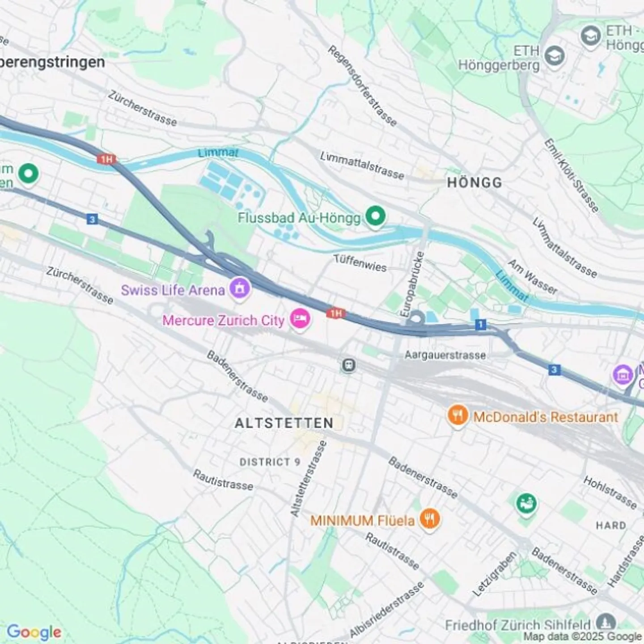
Task: Click the Map data ©2025 Google text
Action: (582, 636)
